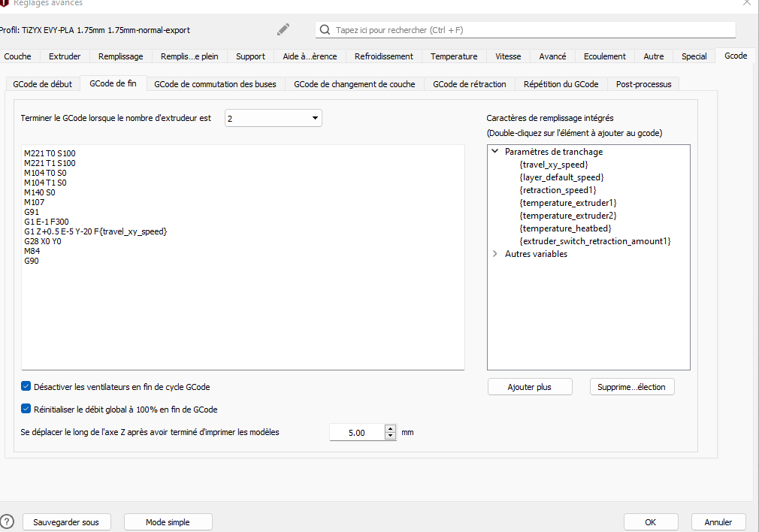Toggle Désactiver les ventilateurs checkbox
This screenshot has height=532, width=759.
tap(26, 386)
